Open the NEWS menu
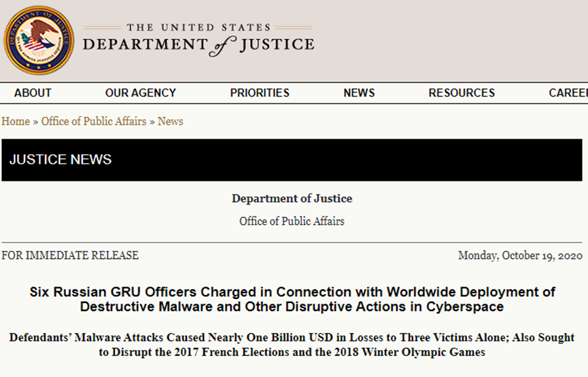This screenshot has width=588, height=377. [x=359, y=93]
